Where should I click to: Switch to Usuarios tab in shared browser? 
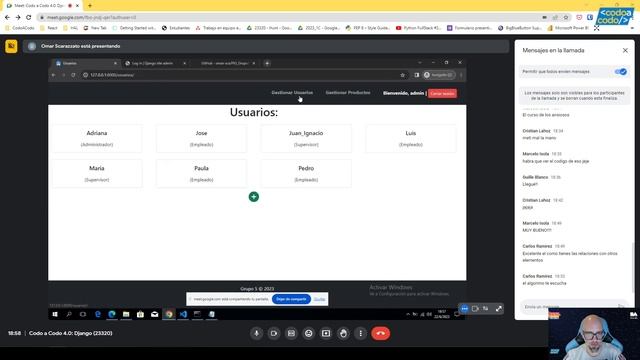tap(86, 63)
